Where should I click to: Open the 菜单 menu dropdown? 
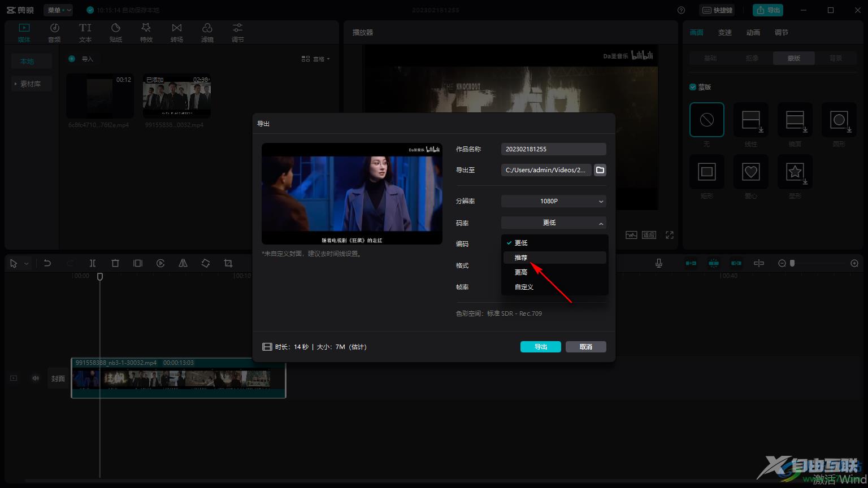[58, 10]
